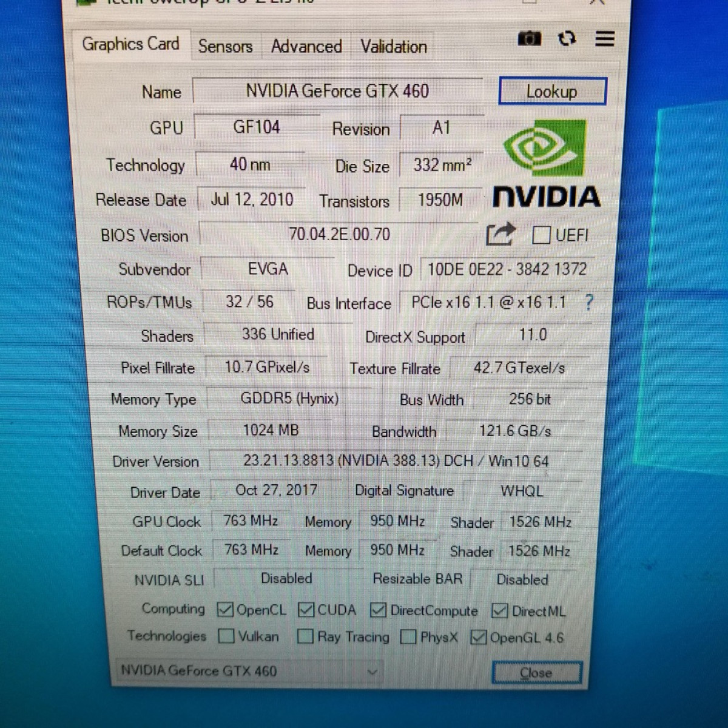This screenshot has height=728, width=728.
Task: Click the refresh icon
Action: tap(567, 39)
